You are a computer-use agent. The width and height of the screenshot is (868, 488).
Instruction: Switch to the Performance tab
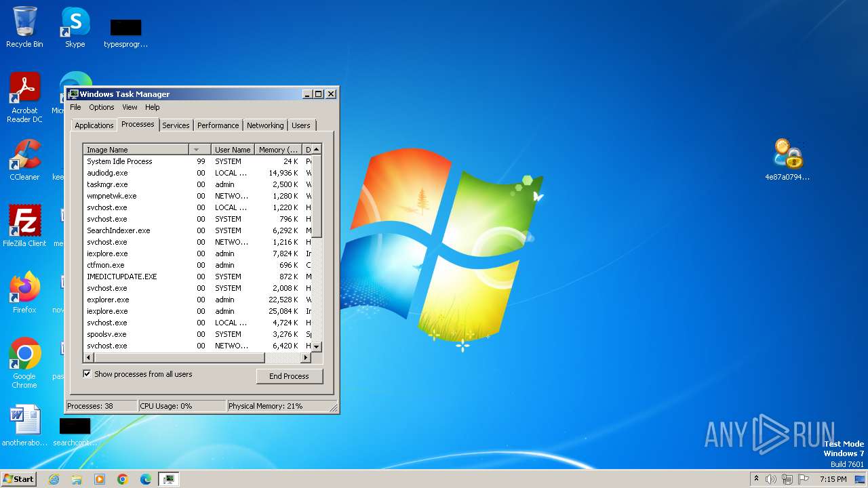218,125
